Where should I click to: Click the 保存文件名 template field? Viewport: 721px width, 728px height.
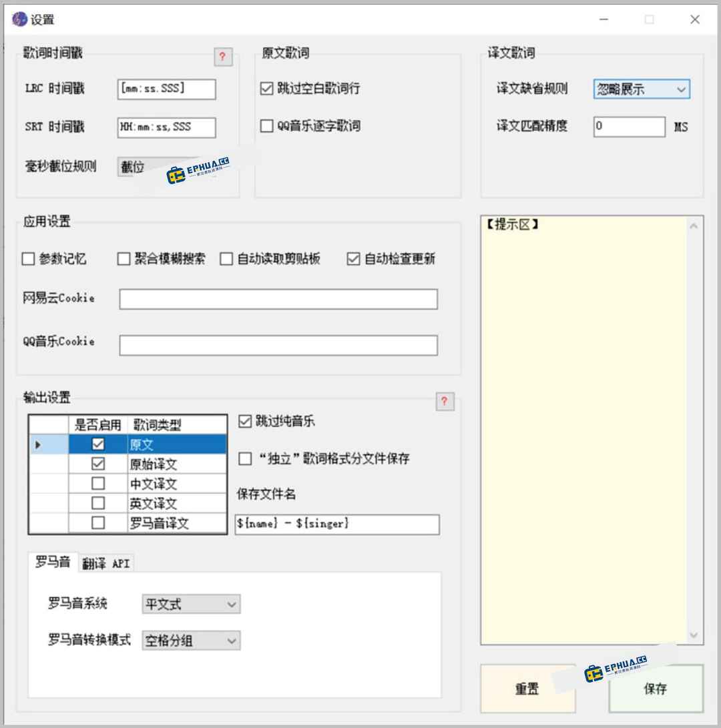337,524
